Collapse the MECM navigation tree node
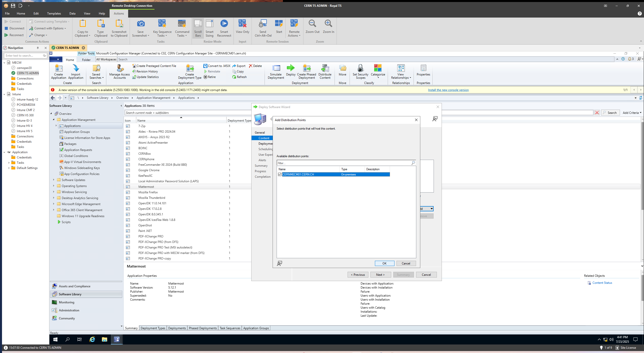 coord(4,63)
